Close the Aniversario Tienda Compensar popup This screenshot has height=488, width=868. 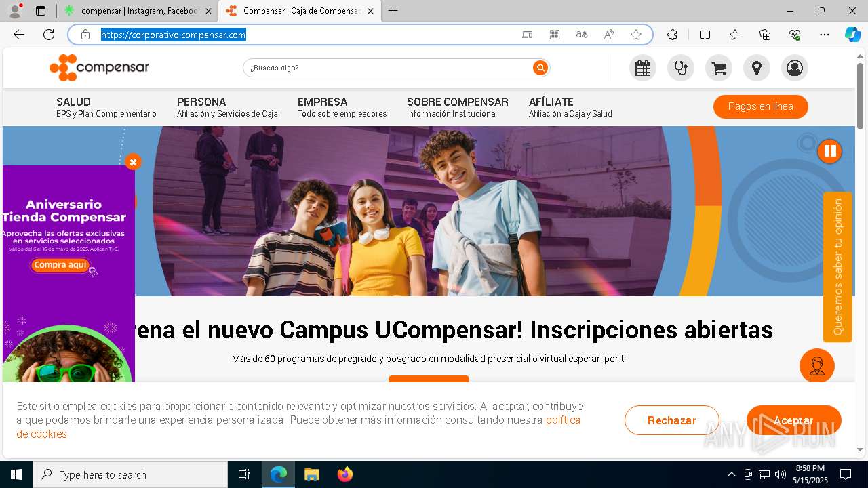(x=133, y=162)
